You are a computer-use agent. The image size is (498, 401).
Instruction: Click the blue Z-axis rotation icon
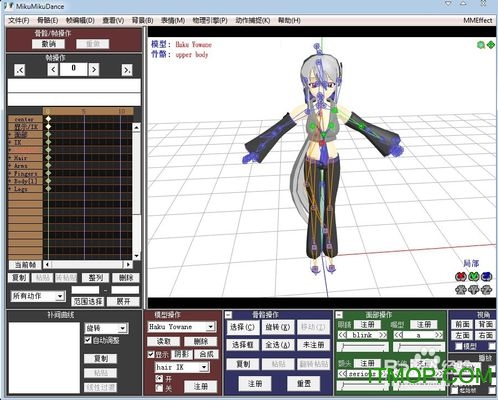[x=487, y=276]
